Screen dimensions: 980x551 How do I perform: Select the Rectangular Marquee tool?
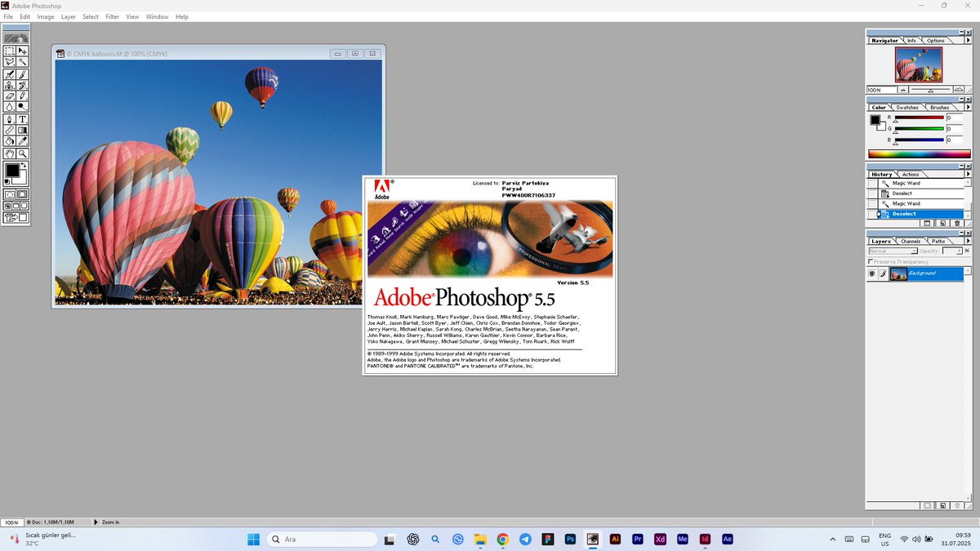[10, 51]
